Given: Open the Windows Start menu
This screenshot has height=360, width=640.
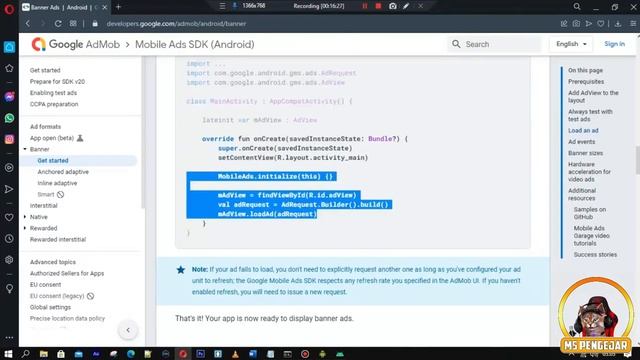Looking at the screenshot, I should tap(8, 354).
